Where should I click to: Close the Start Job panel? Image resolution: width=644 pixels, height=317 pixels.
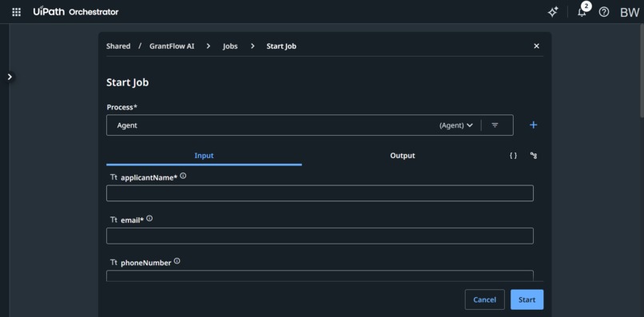coord(536,46)
